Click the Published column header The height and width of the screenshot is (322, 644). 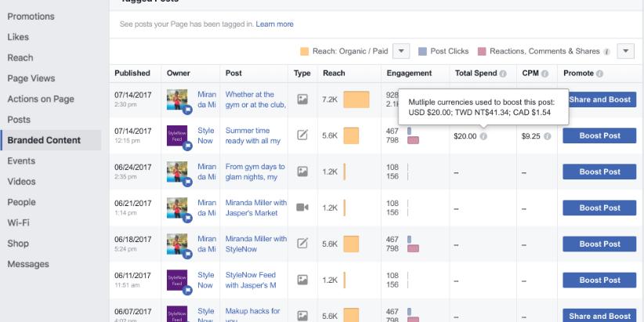tap(132, 73)
